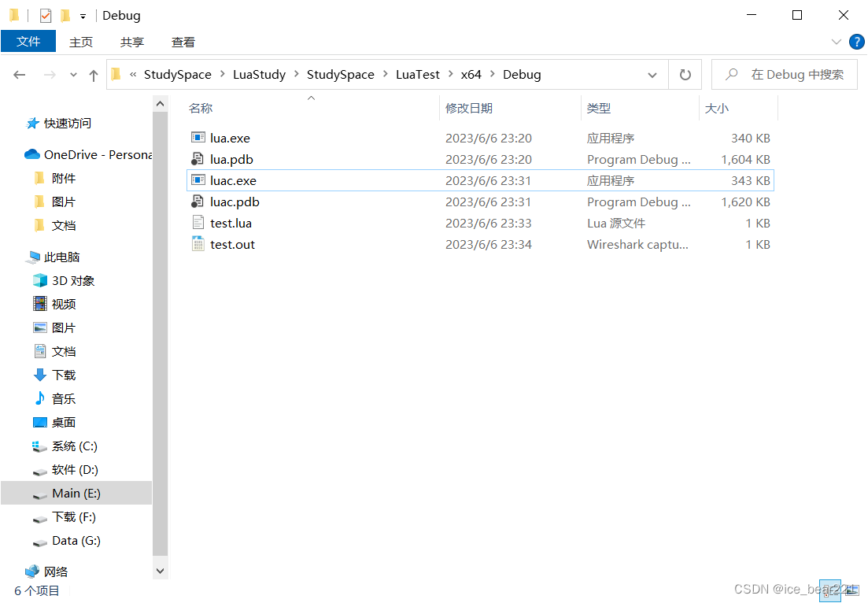
Task: Navigate to LuaStudy via breadcrumb
Action: tap(259, 74)
